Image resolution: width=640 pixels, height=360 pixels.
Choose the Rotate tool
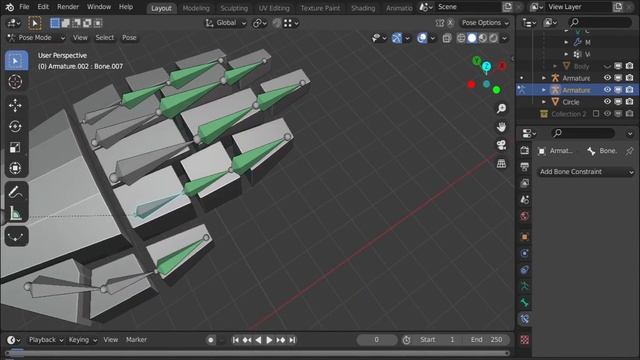[x=16, y=127]
